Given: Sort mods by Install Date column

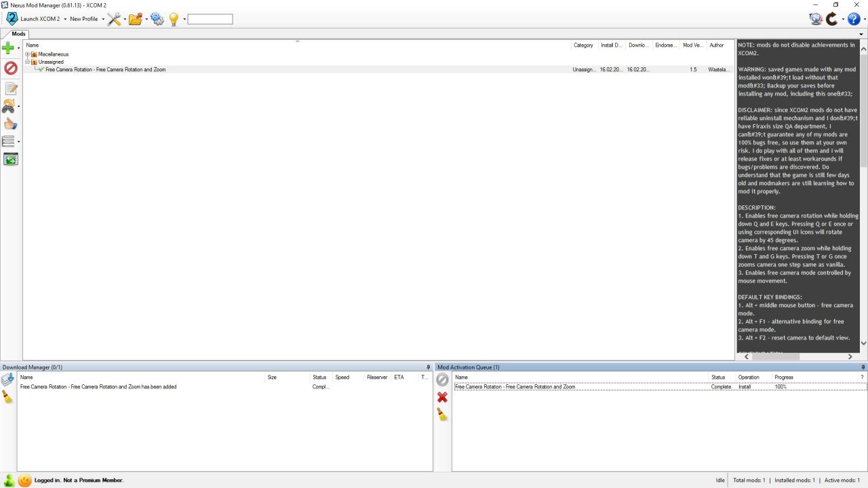Looking at the screenshot, I should pyautogui.click(x=611, y=45).
